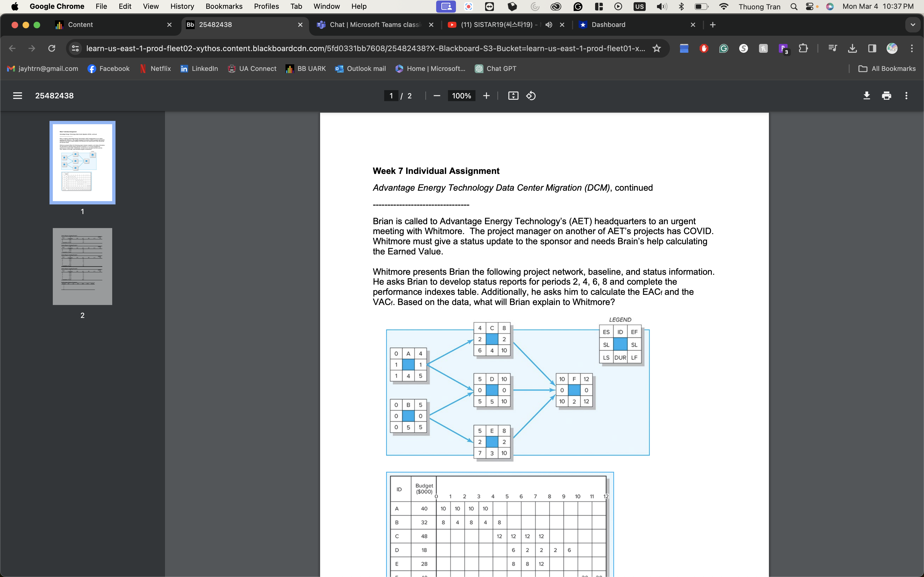Open the thumbnail sidebar in the PDF viewer
The height and width of the screenshot is (577, 924).
pyautogui.click(x=18, y=95)
